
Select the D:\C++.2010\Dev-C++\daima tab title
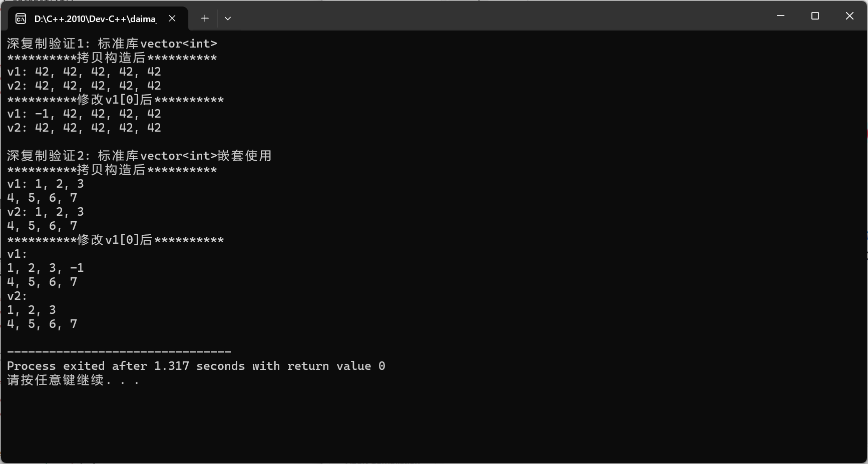tap(96, 19)
